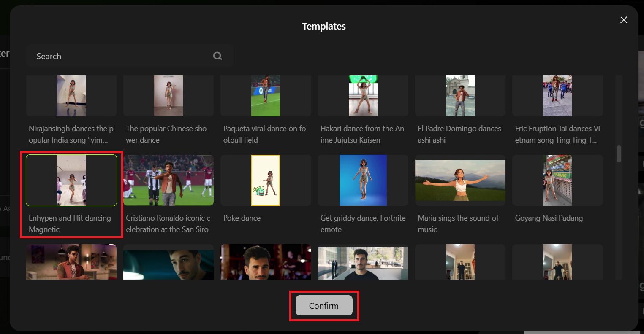644x334 pixels.
Task: Select Enhypen and Illit dancing Magnetic template
Action: pos(71,180)
